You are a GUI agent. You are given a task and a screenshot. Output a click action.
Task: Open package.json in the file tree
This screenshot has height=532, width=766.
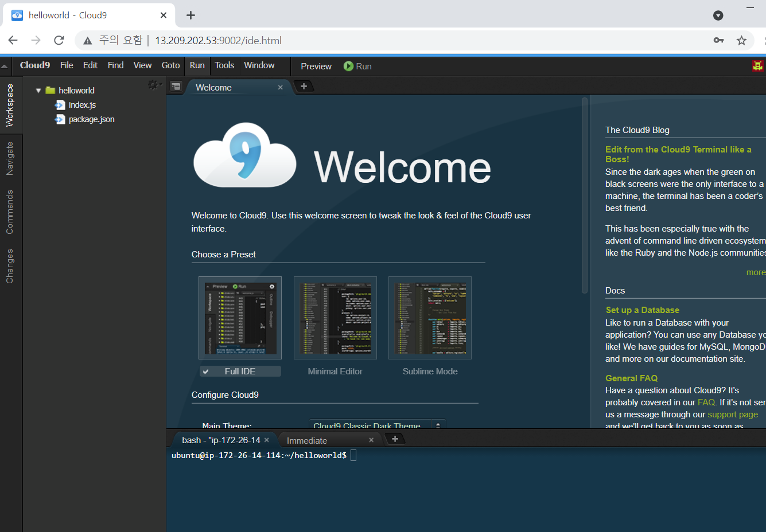91,119
